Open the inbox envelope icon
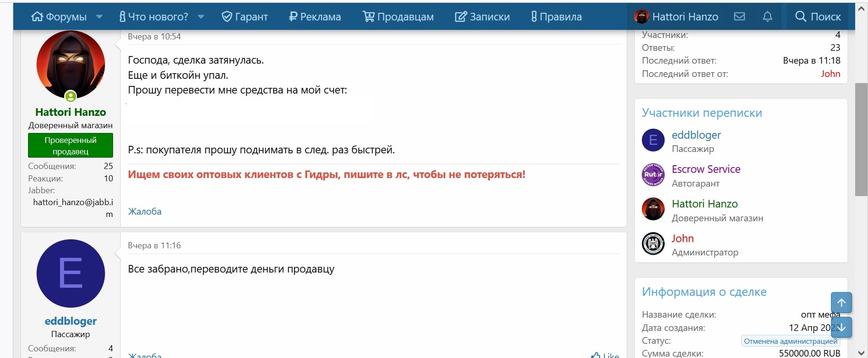868x358 pixels. pos(739,17)
